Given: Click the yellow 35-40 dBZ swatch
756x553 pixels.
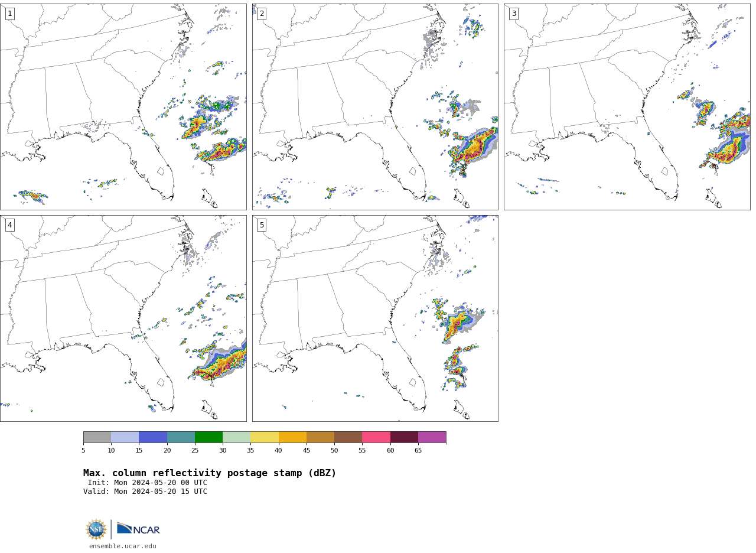Looking at the screenshot, I should coord(265,437).
